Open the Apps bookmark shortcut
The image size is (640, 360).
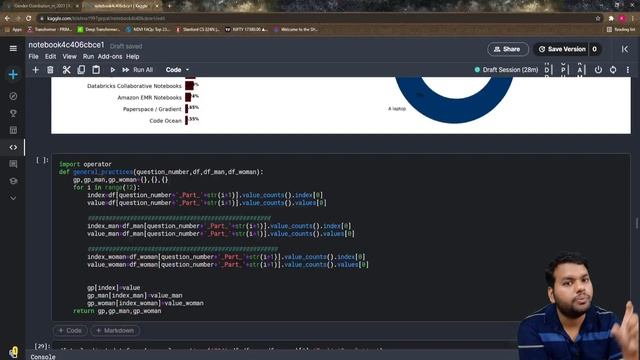[13, 29]
